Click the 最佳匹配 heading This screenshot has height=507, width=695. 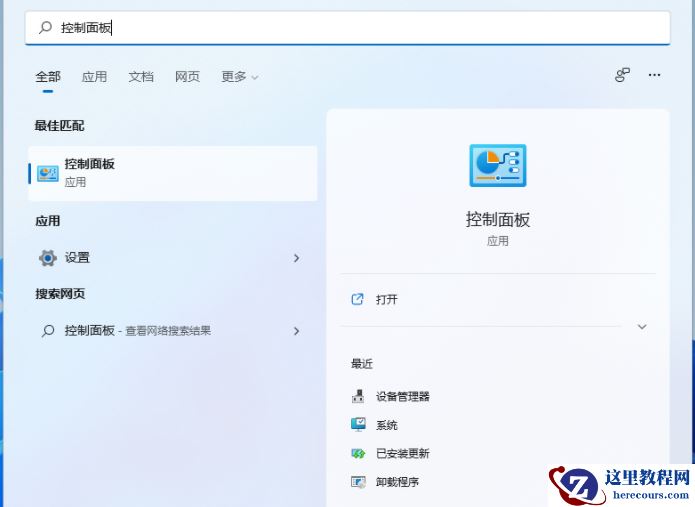pos(59,126)
